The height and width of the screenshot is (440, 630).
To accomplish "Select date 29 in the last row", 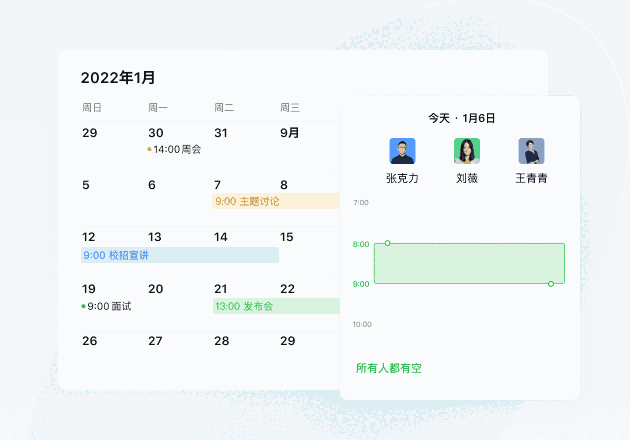I will click(x=288, y=341).
